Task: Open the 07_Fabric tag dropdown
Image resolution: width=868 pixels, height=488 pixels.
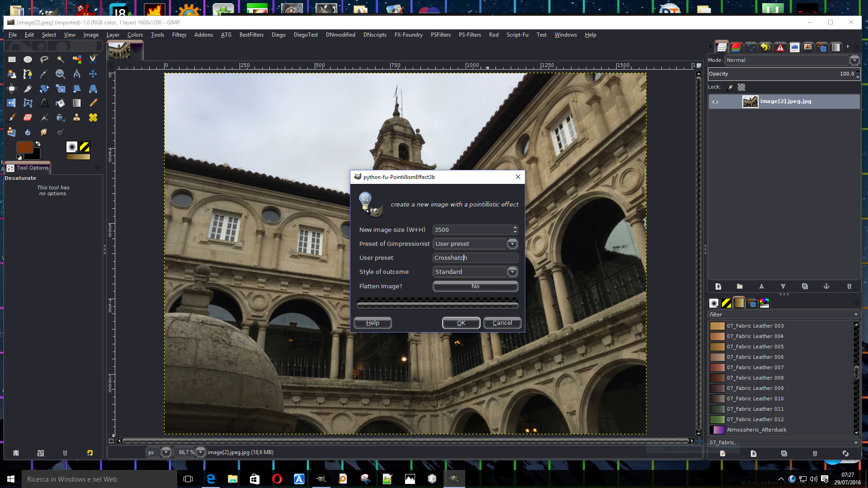Action: tap(856, 443)
